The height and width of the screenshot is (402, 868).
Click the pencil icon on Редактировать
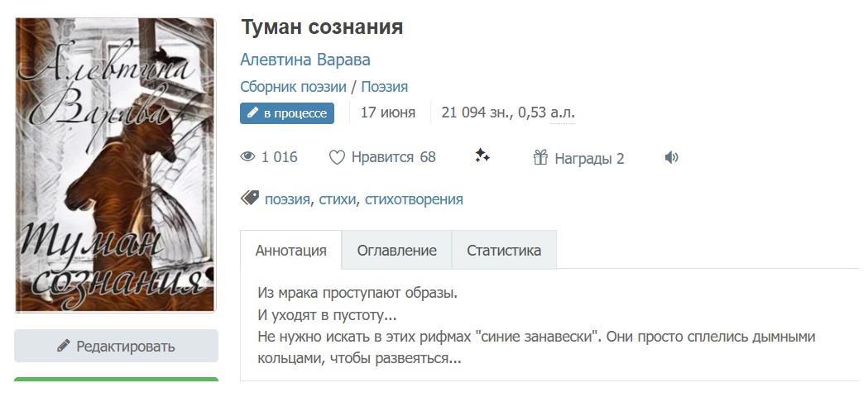click(x=64, y=346)
